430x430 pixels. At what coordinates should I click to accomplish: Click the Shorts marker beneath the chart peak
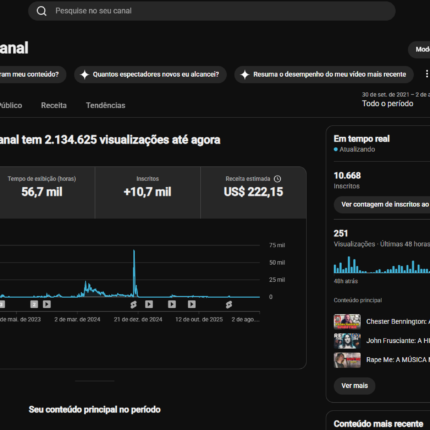point(133,304)
